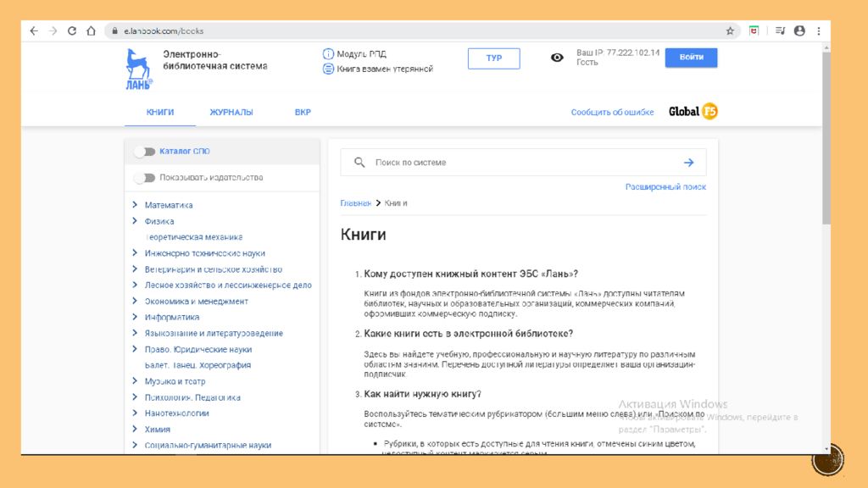Open Книга взамен утерянной link
The image size is (868, 488).
[x=385, y=69]
